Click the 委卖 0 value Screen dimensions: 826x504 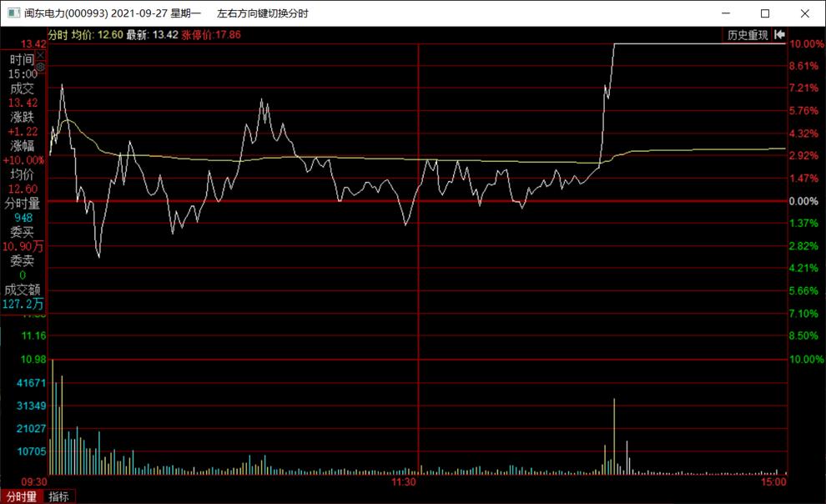(23, 275)
